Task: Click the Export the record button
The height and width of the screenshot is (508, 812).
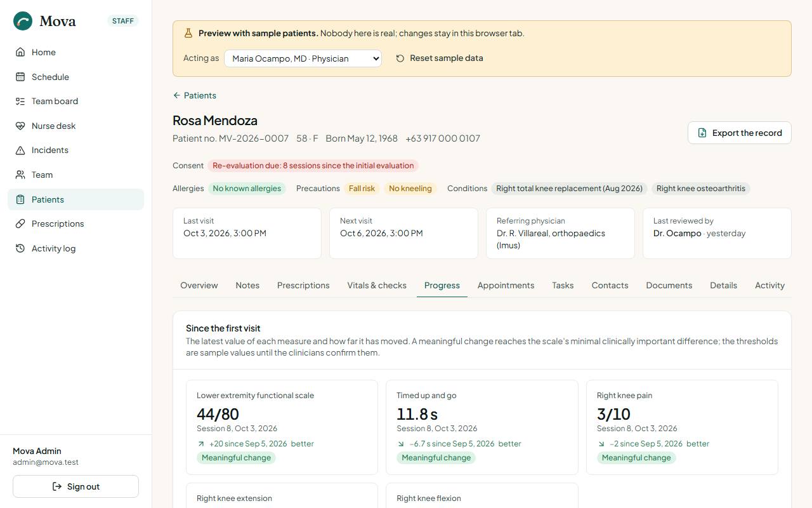Action: (740, 133)
